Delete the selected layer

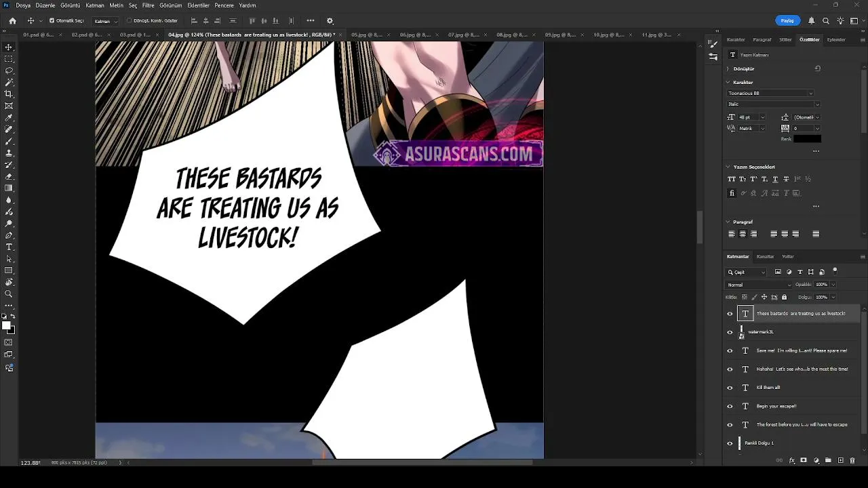pos(852,461)
